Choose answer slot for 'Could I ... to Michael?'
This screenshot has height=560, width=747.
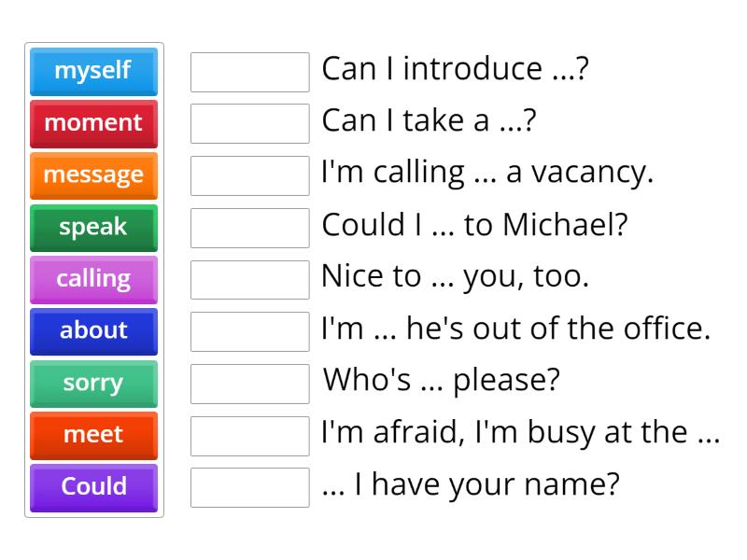pyautogui.click(x=249, y=228)
